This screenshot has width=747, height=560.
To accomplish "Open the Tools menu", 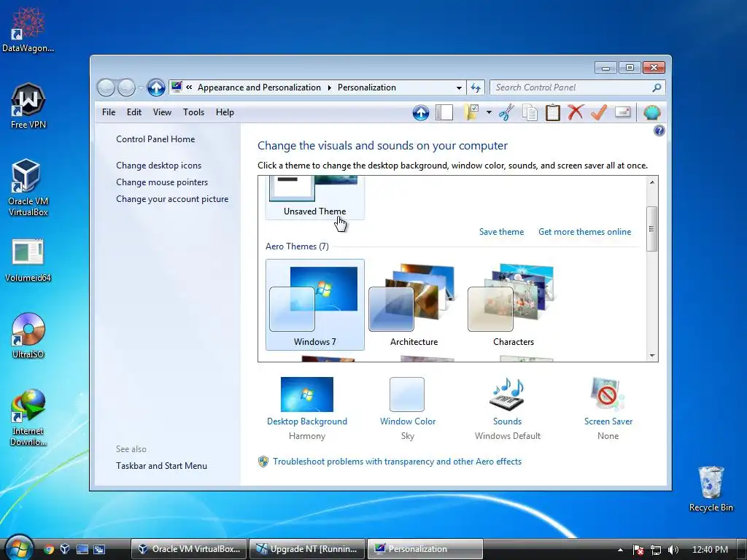I will [193, 112].
